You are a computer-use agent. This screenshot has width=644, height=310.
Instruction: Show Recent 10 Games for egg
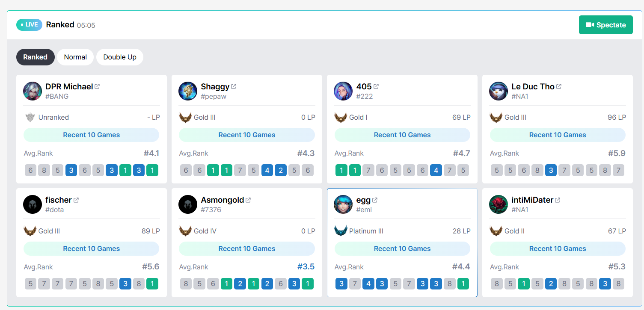[402, 248]
